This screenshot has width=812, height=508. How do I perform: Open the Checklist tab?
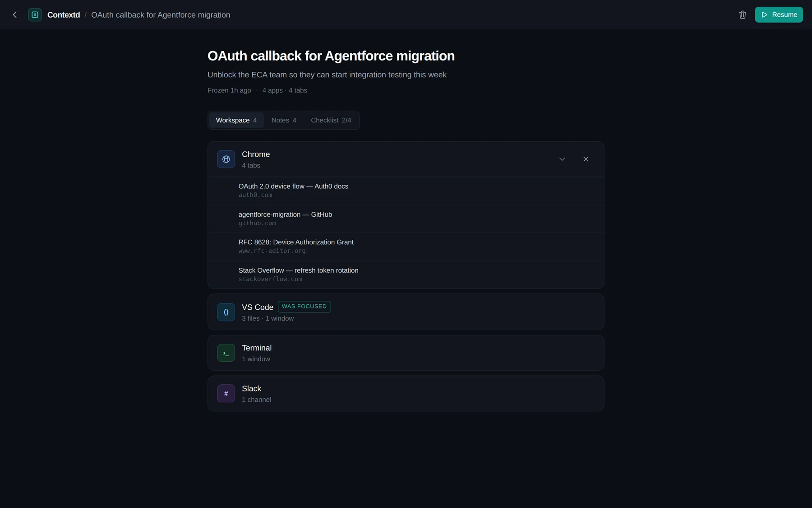[x=331, y=120]
